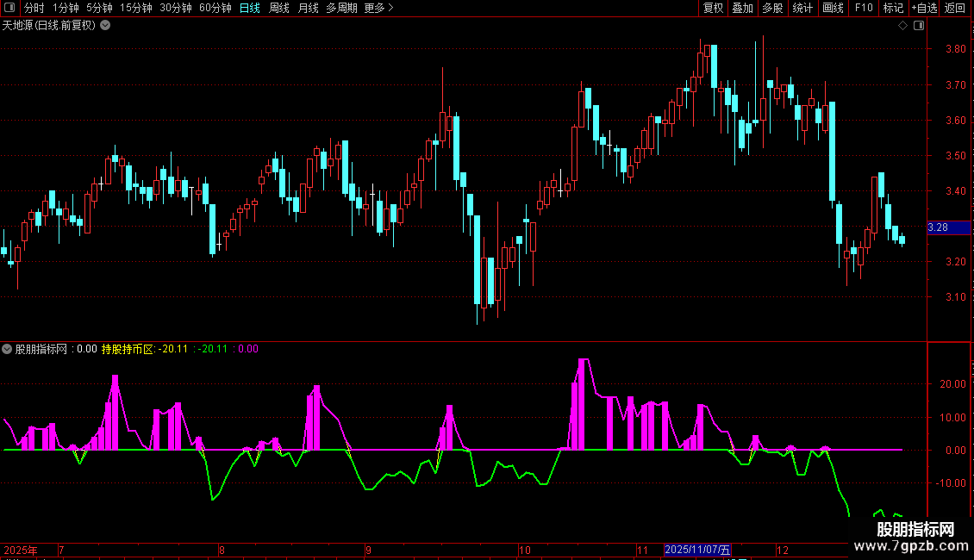Viewport: 974px width, 560px height.
Task: Select the 日线 daily chart tab
Action: coord(250,8)
